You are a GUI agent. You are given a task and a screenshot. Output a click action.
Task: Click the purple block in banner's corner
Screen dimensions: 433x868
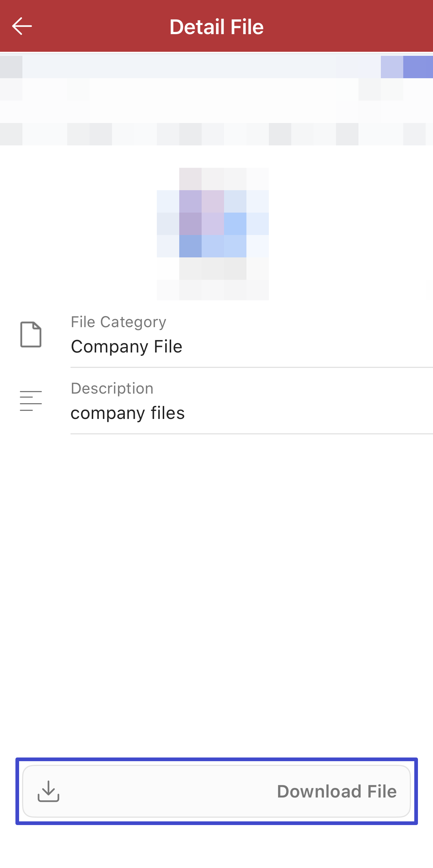417,67
